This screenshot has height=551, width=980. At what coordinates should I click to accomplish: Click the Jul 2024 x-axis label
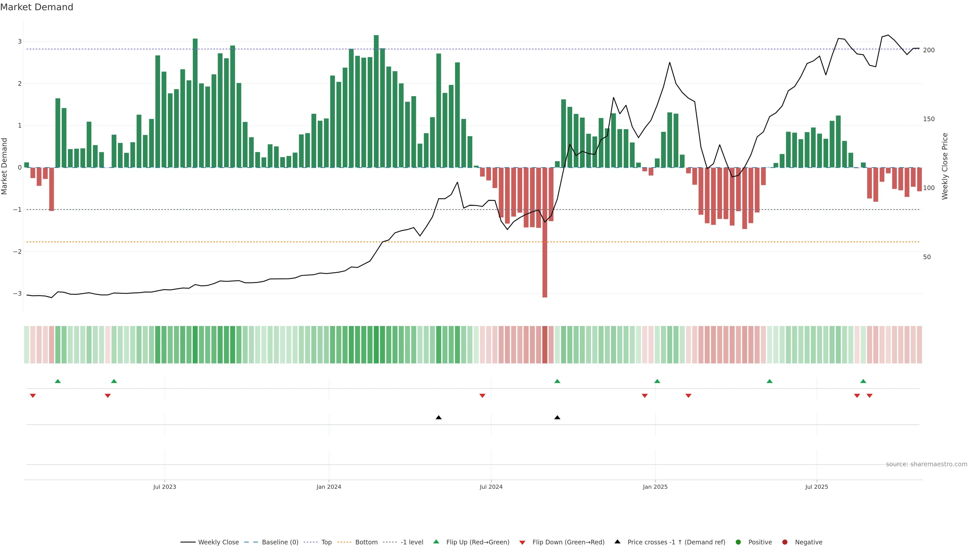pos(491,487)
